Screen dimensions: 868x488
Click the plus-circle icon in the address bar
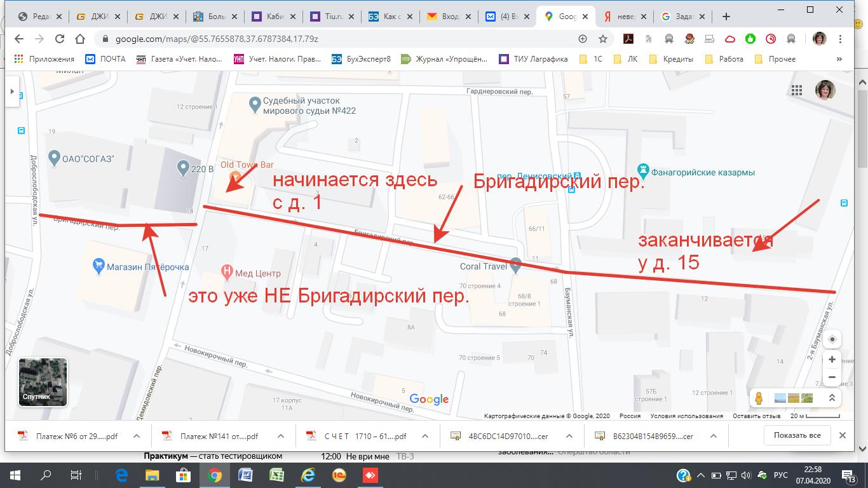583,39
